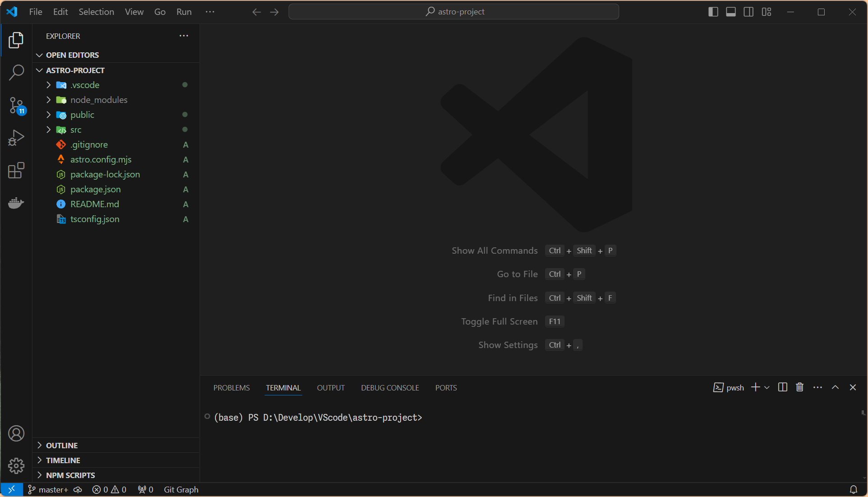
Task: Open the Edit menu
Action: tap(61, 12)
